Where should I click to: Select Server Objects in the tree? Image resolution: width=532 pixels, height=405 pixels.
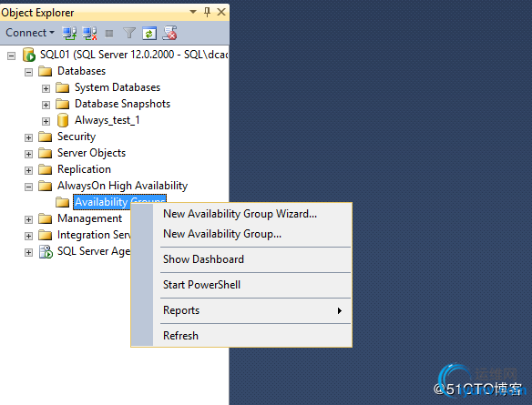92,153
